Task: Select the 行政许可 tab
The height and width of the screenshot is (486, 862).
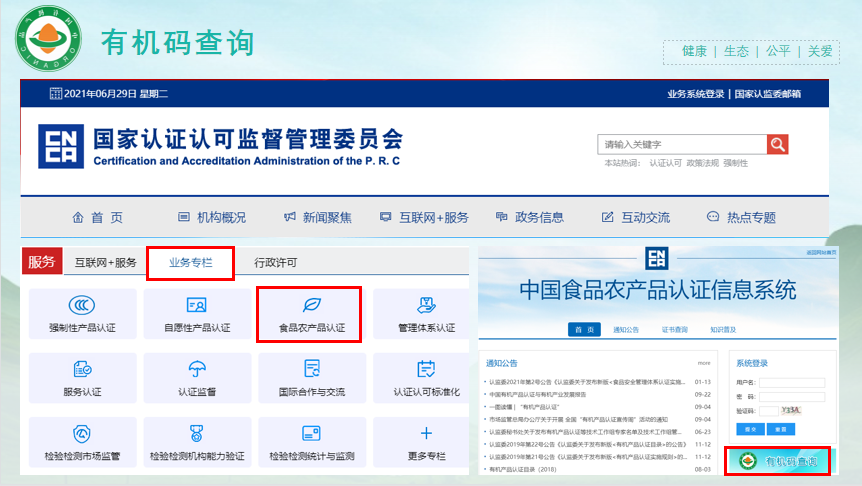Action: point(275,263)
